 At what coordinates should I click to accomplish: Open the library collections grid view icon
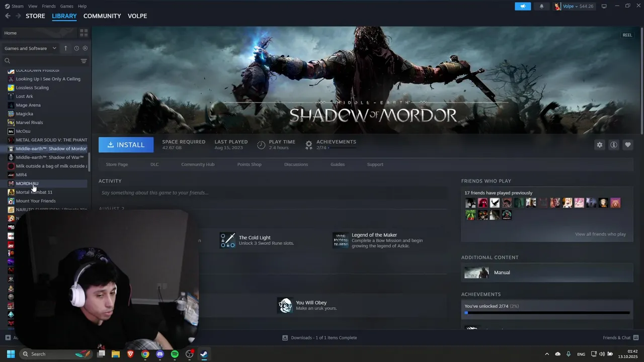pyautogui.click(x=84, y=33)
